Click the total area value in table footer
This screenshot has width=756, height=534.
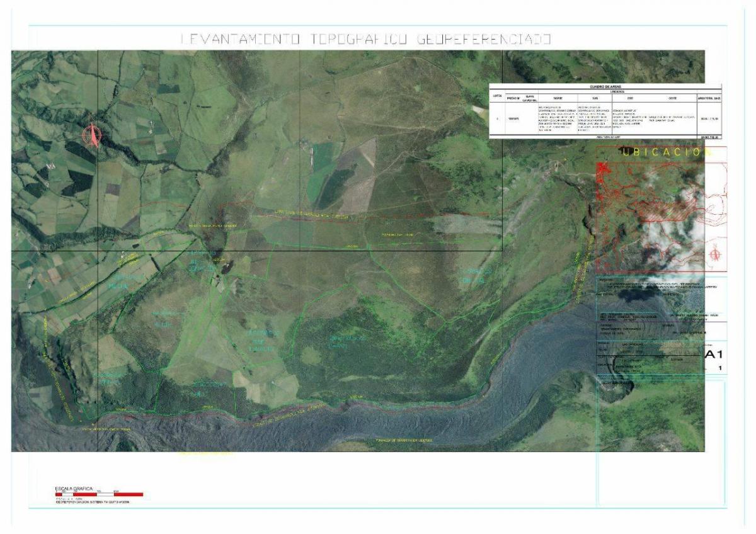(x=709, y=137)
